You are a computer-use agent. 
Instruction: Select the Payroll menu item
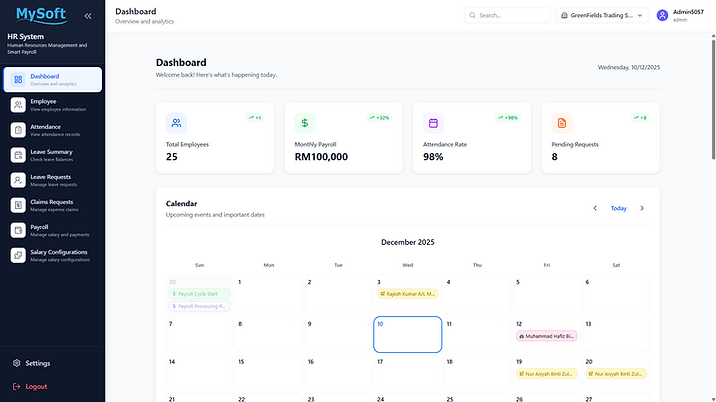[x=53, y=230]
